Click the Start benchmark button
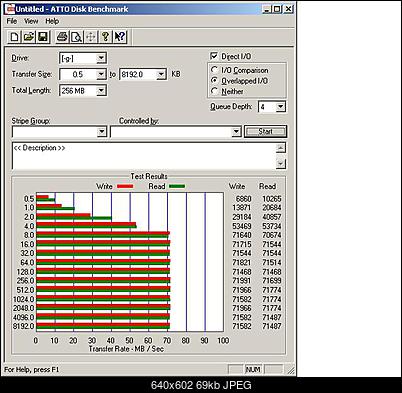 point(265,131)
